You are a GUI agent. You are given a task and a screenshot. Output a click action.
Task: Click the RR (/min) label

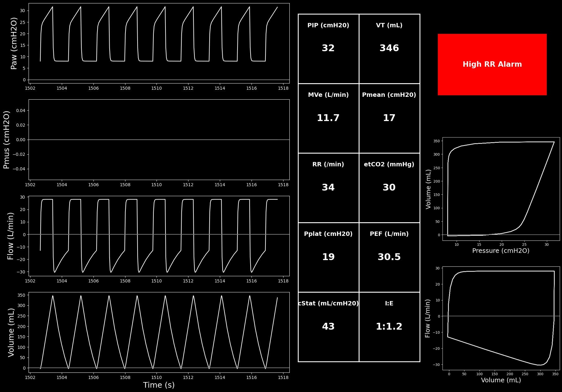pos(328,164)
